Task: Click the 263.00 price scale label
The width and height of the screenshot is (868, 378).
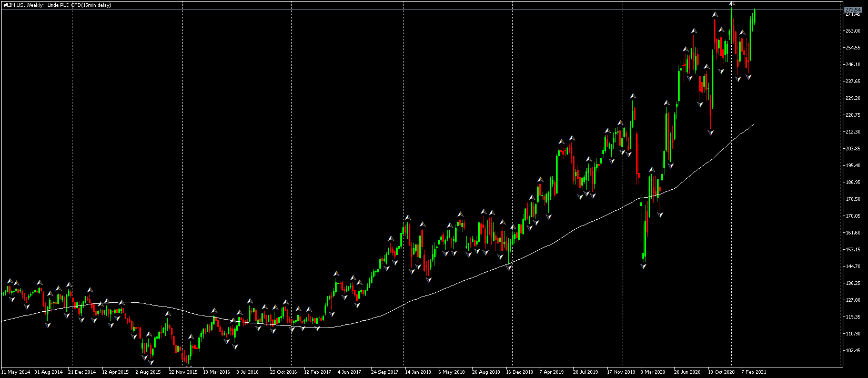Action: [x=852, y=31]
